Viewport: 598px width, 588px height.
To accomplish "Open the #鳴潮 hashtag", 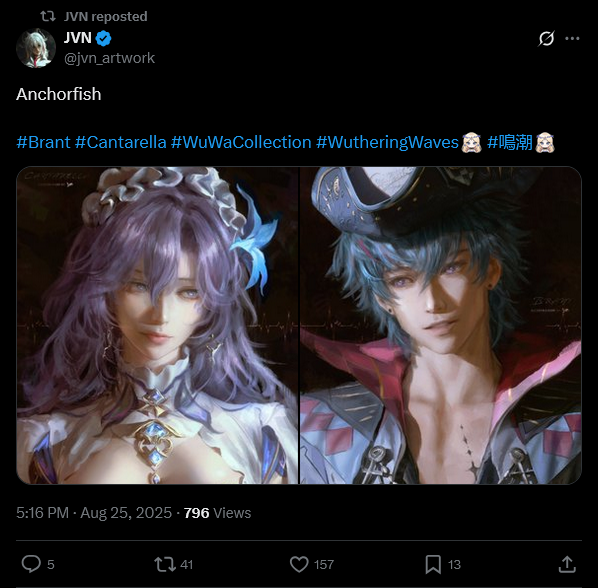I will pos(510,142).
